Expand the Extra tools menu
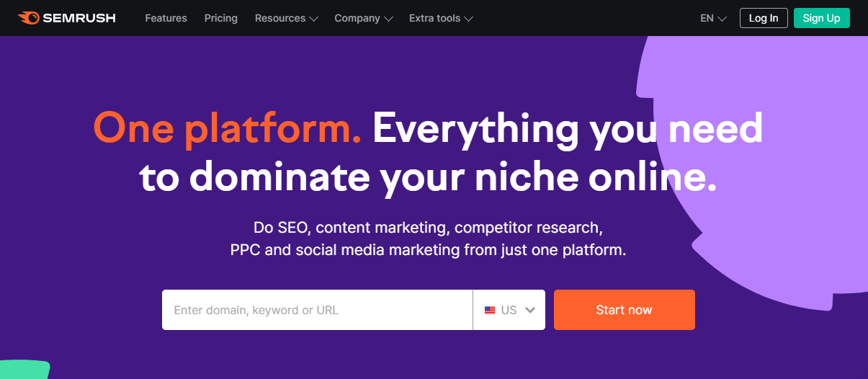Viewport: 868px width, 379px height. coord(441,18)
